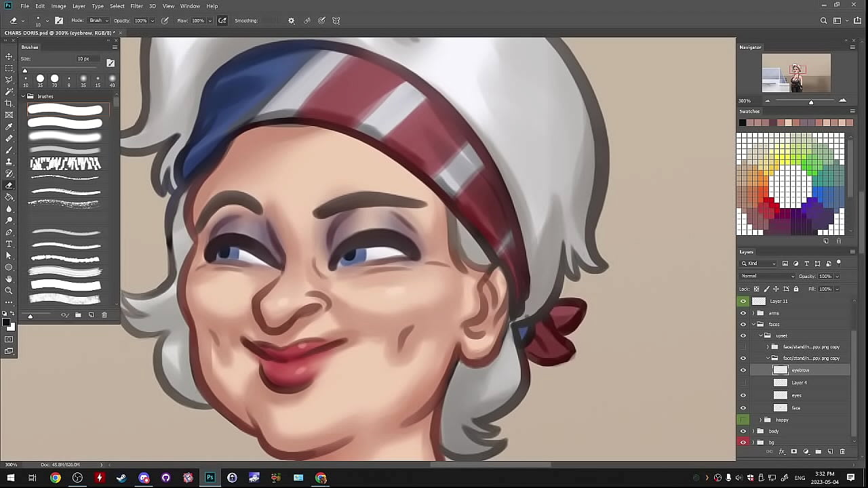
Task: Open smoothing options gear in options bar
Action: tap(292, 20)
